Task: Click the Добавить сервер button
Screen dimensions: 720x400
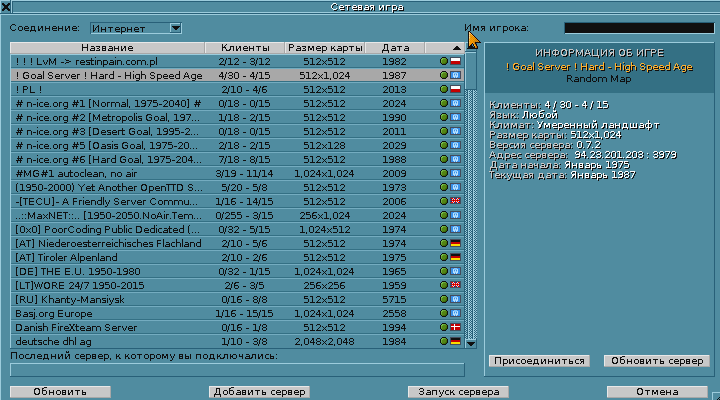Action: (x=259, y=392)
